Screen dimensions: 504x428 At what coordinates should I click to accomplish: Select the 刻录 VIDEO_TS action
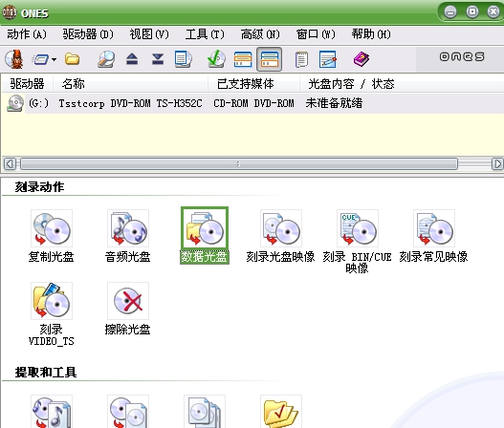point(52,314)
